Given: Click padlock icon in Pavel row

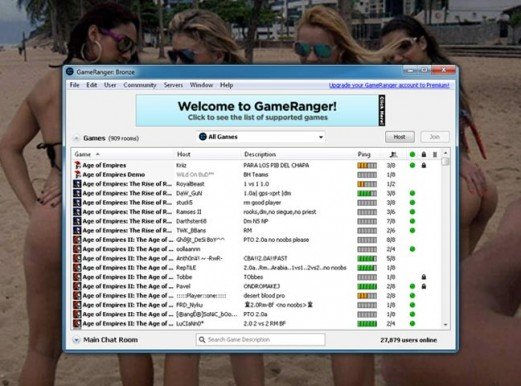Looking at the screenshot, I should pyautogui.click(x=424, y=286).
